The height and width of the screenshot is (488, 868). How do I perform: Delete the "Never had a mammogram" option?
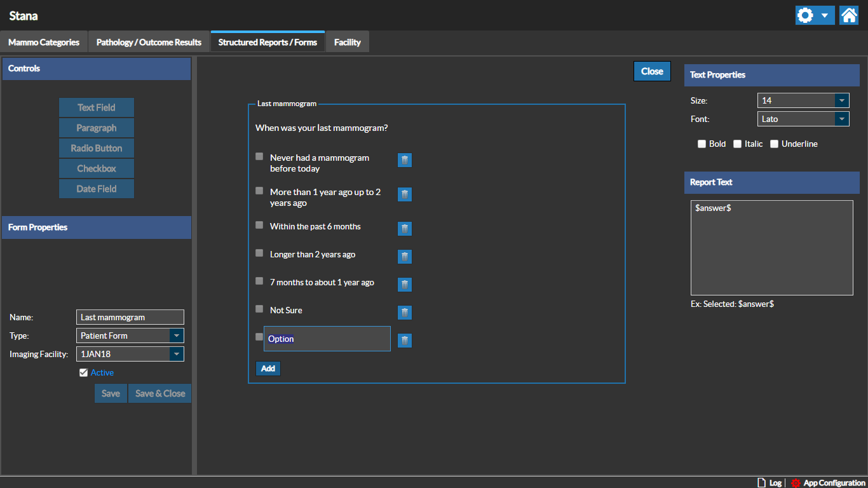[405, 160]
